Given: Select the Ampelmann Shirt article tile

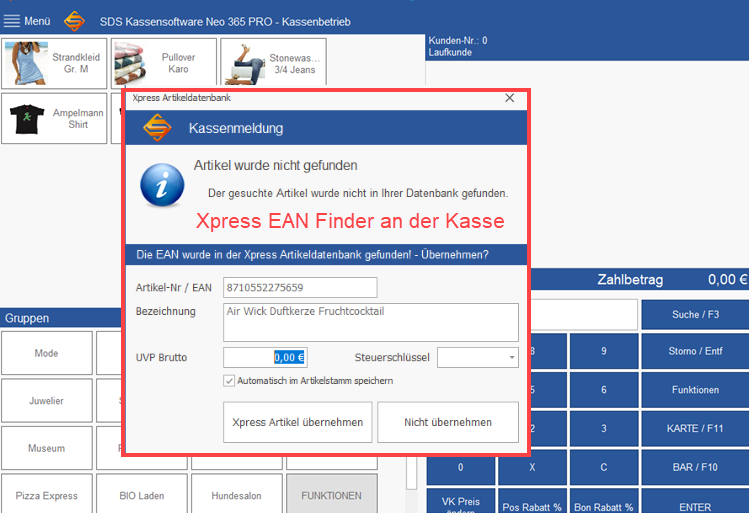Looking at the screenshot, I should tap(53, 119).
